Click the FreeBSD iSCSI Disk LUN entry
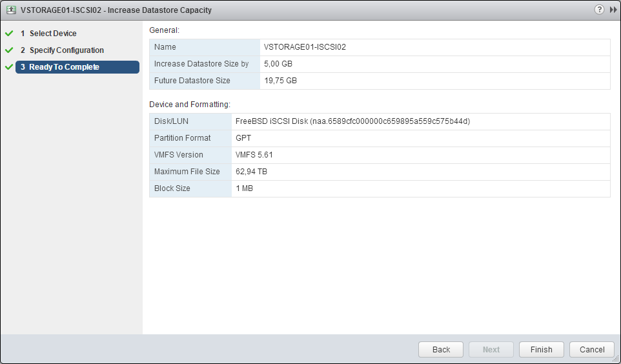The image size is (621, 364). point(352,121)
